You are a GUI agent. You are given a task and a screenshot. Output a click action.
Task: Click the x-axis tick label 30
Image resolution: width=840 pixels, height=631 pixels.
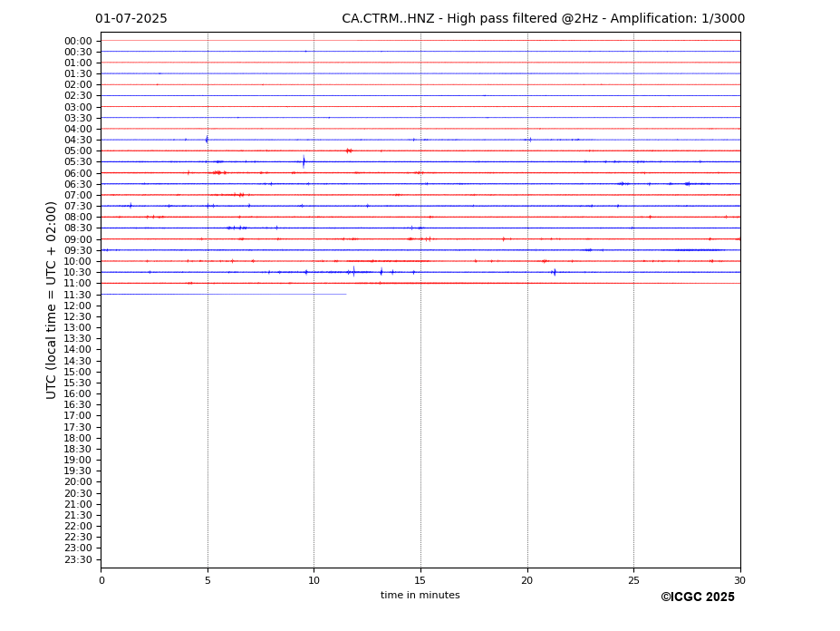click(x=739, y=580)
